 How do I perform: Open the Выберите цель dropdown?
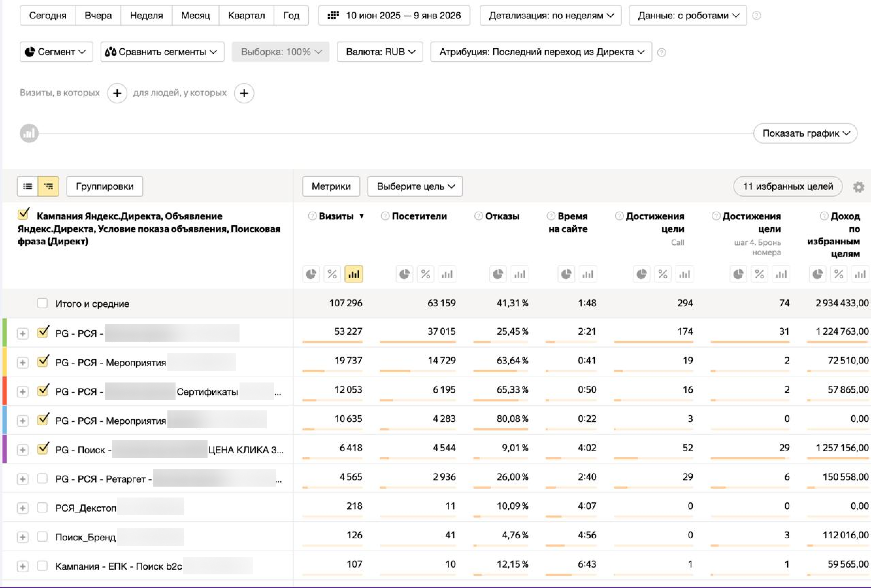(415, 186)
